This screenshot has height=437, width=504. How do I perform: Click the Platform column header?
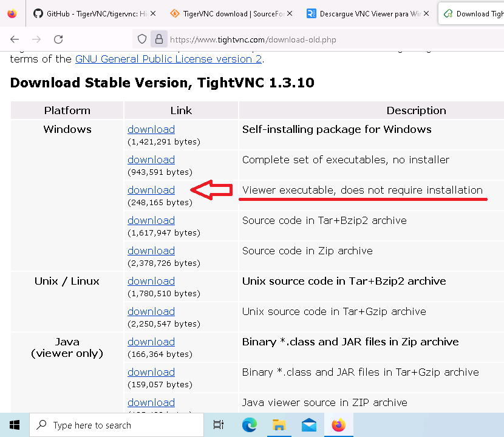(x=67, y=110)
